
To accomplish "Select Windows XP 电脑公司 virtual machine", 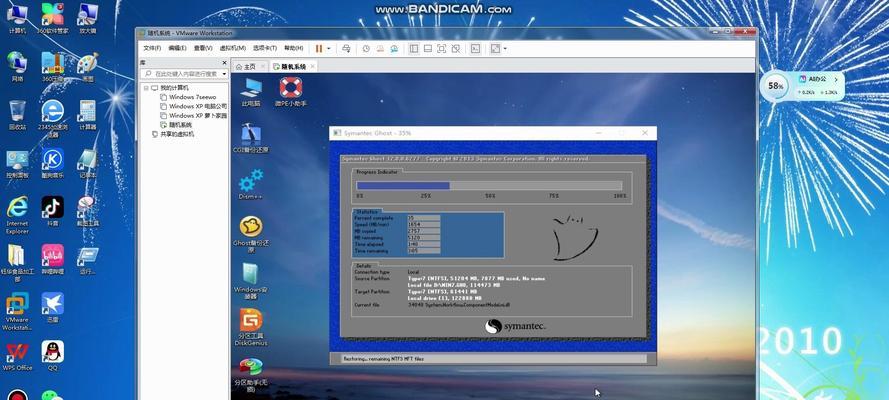I will (x=193, y=106).
